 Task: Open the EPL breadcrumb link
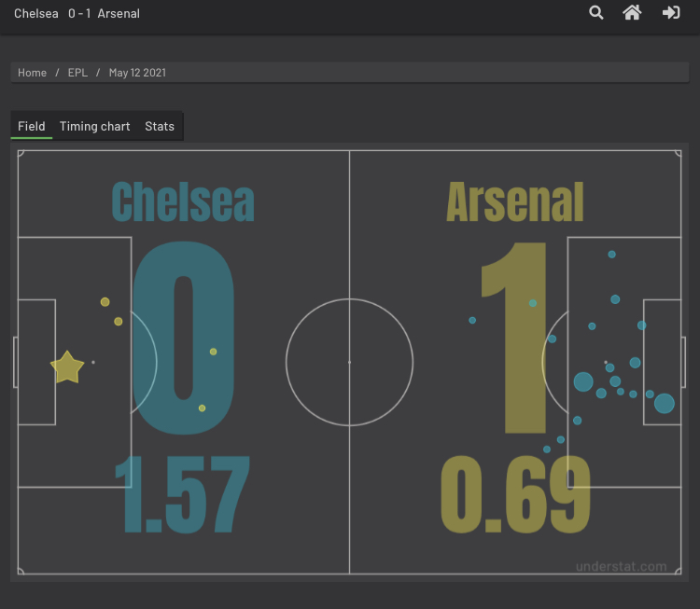pos(77,73)
